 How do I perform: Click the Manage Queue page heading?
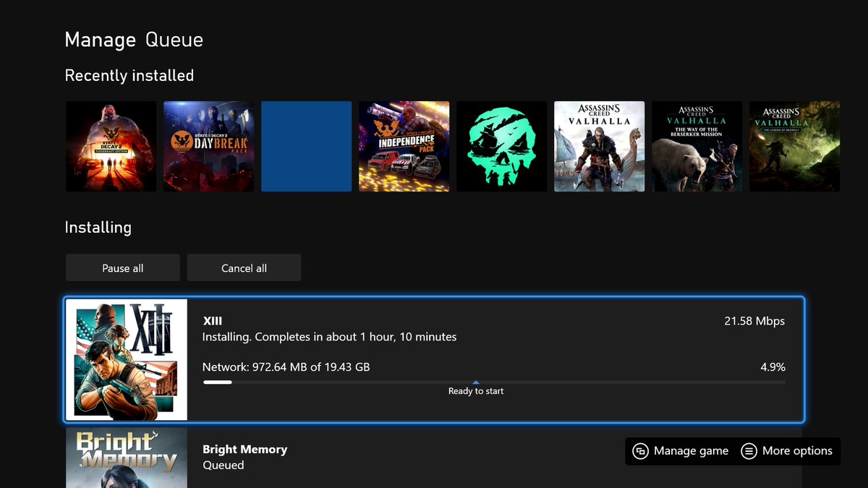click(x=134, y=40)
